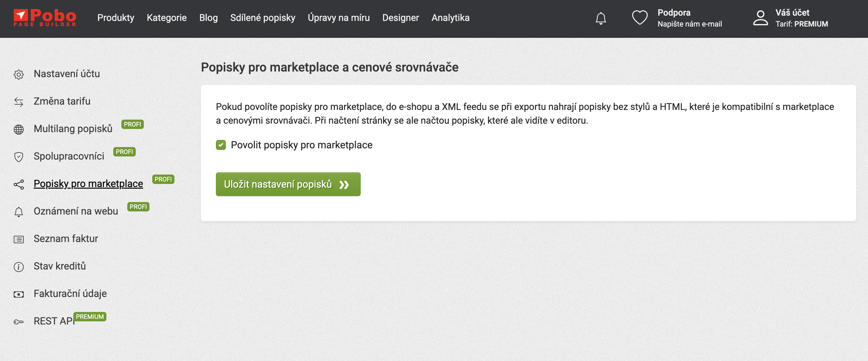Click the PREMIUM badge next to REST API

[90, 316]
